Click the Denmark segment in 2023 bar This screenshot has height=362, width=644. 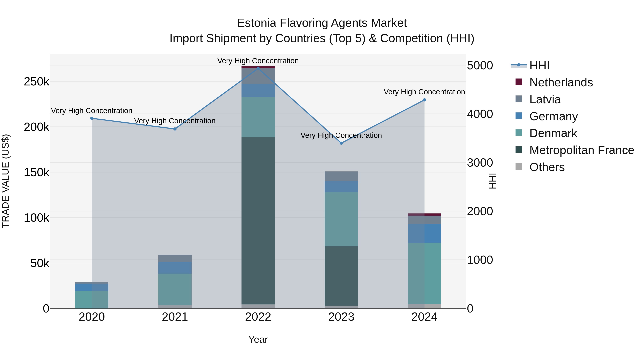coord(341,219)
